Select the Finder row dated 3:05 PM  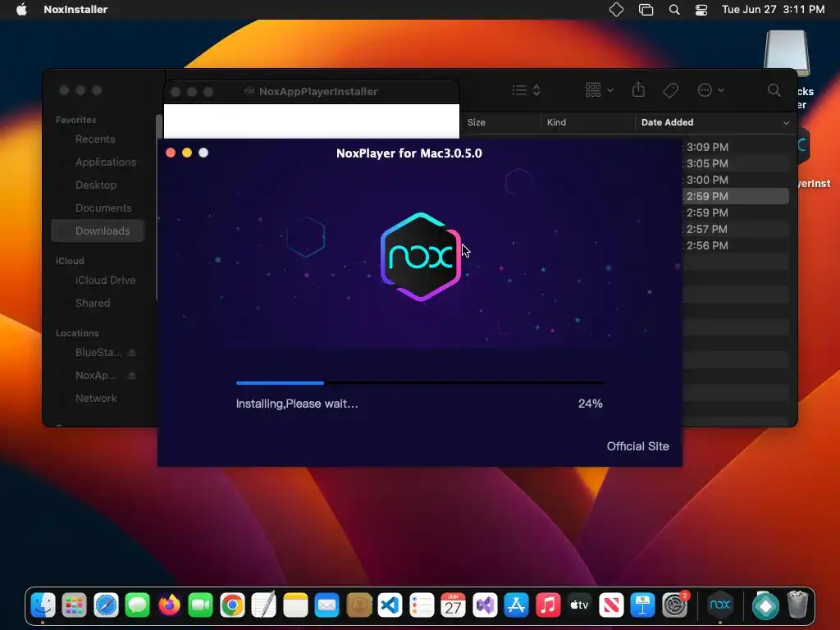point(736,163)
